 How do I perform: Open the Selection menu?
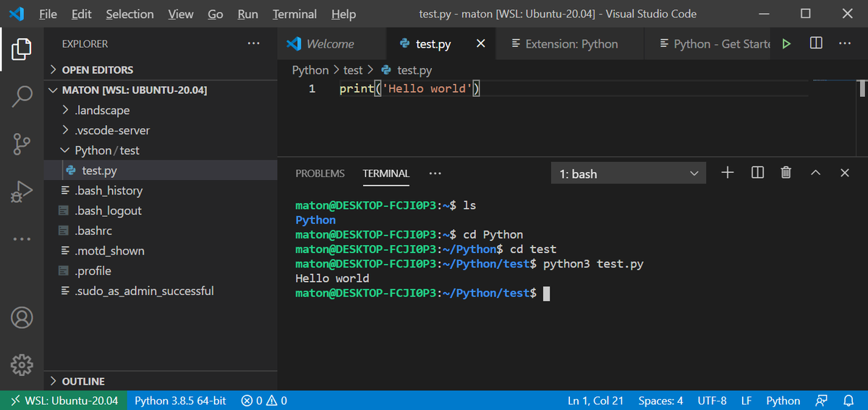coord(129,14)
